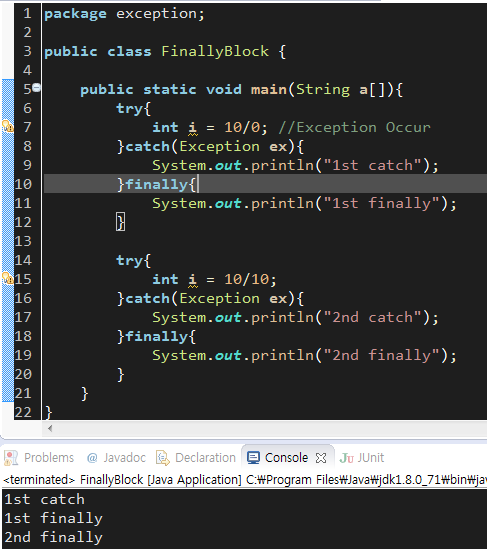The width and height of the screenshot is (487, 549).
Task: Open the Declaration tab
Action: (x=205, y=458)
